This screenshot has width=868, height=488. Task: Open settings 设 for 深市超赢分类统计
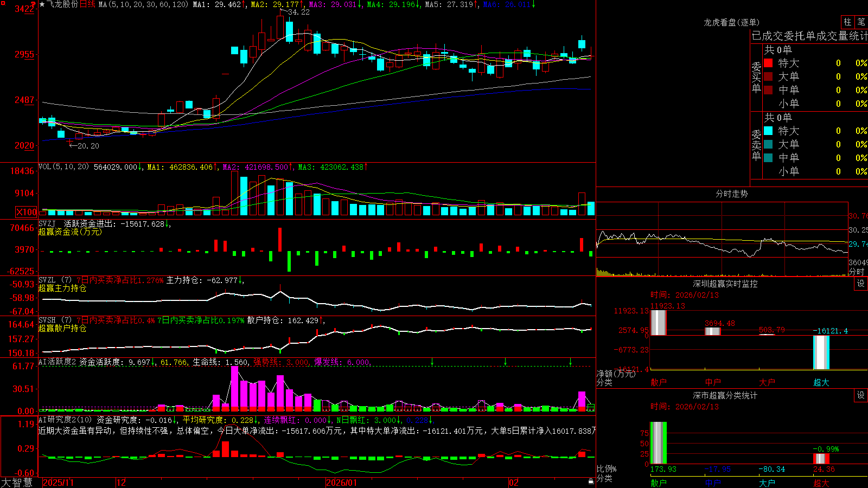861,395
